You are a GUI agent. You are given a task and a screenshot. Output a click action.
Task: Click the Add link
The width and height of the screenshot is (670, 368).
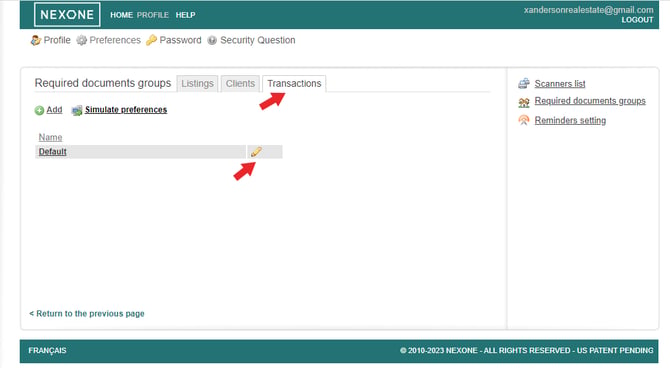point(54,109)
